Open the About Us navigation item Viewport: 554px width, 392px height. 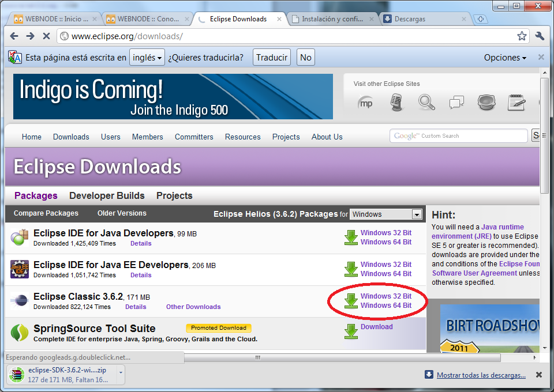click(x=327, y=137)
